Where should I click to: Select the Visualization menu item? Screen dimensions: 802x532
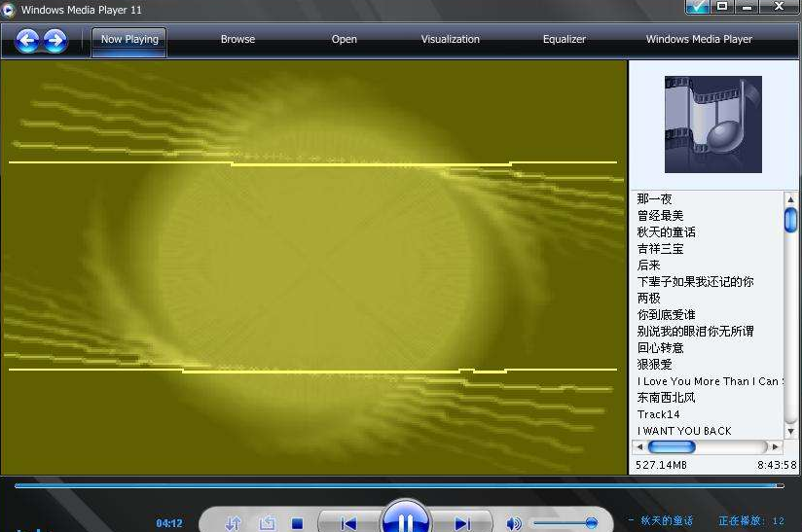tap(450, 40)
